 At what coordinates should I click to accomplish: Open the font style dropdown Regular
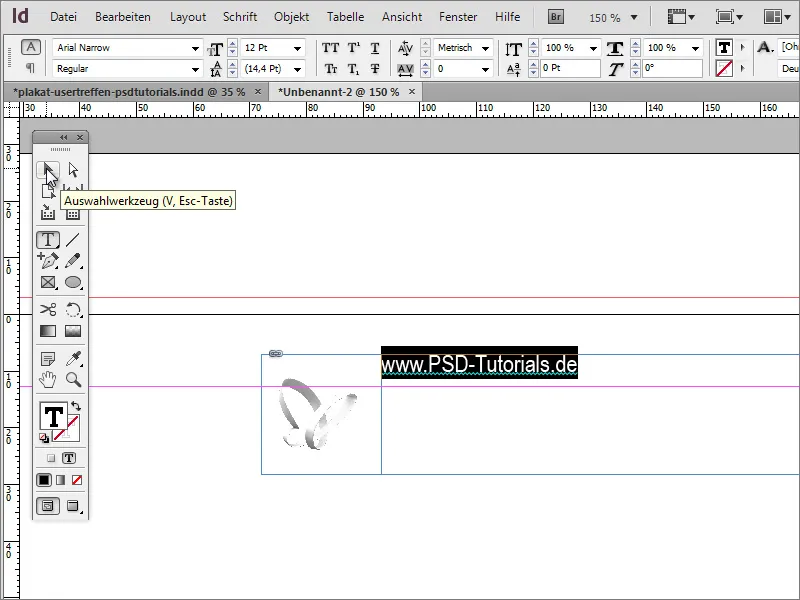[195, 69]
